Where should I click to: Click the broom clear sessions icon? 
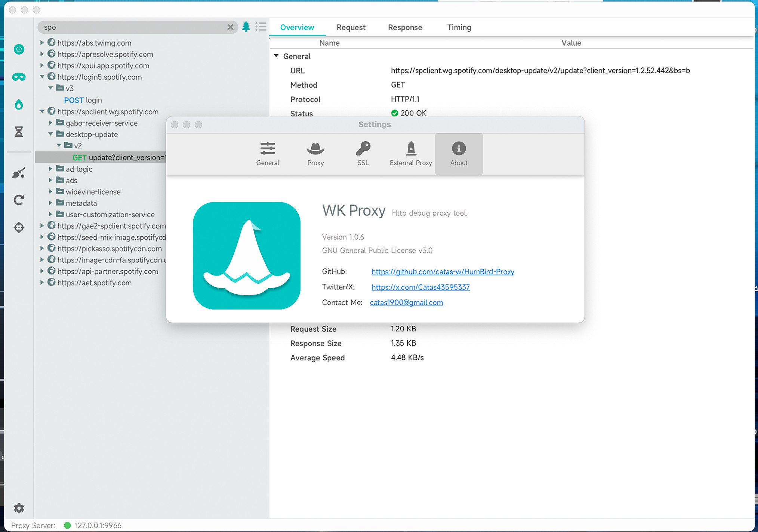[x=19, y=173]
